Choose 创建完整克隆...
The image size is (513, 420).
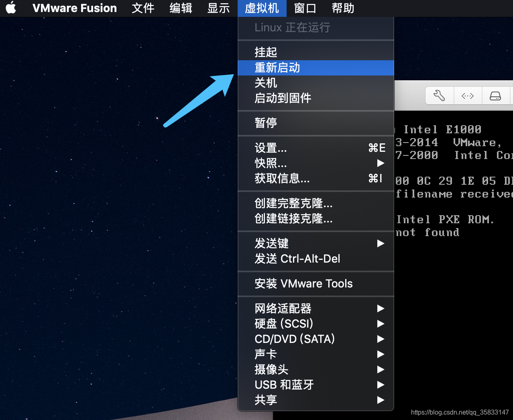click(316, 203)
